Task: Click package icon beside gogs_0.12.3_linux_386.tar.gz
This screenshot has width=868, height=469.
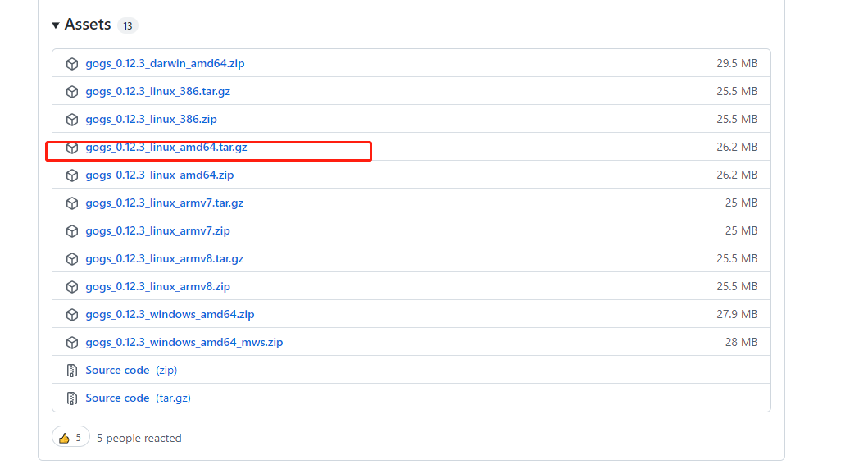Action: 72,91
